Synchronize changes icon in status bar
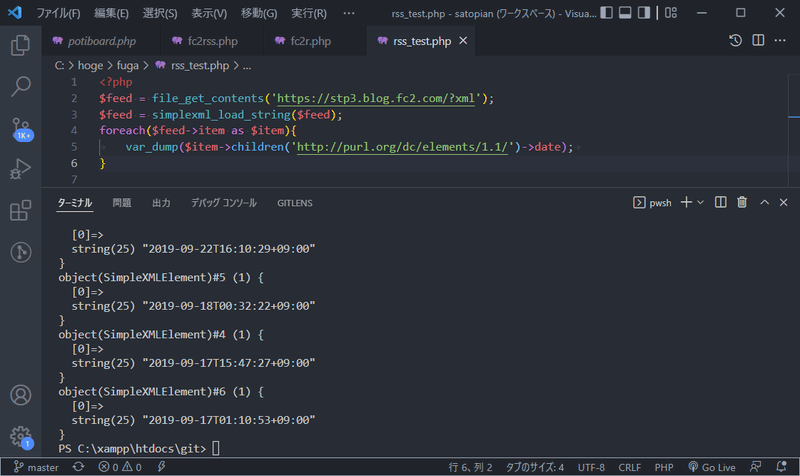Image resolution: width=800 pixels, height=476 pixels. coord(78,467)
